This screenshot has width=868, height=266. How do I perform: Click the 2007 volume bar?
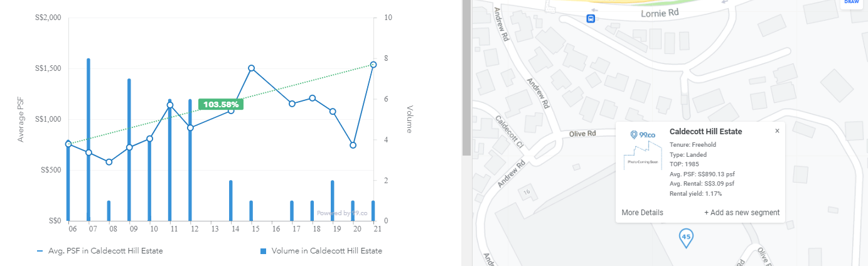click(88, 139)
